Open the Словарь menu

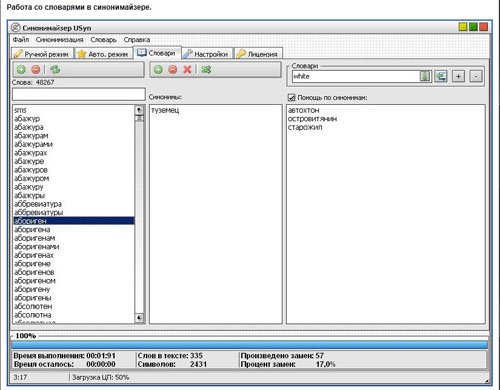click(103, 40)
